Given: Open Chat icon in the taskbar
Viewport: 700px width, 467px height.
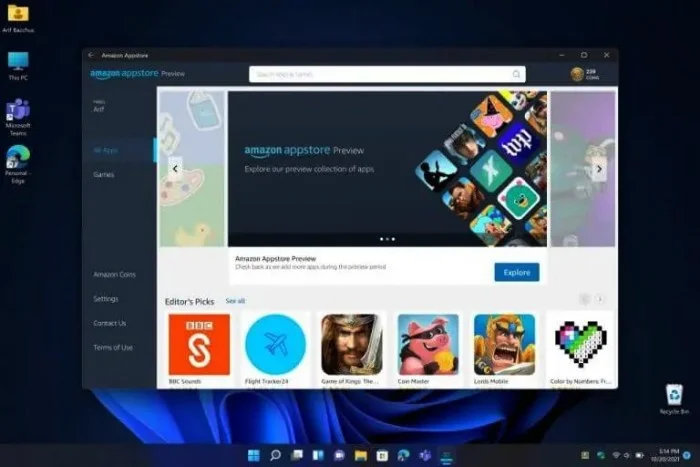Looking at the screenshot, I should click(x=339, y=455).
